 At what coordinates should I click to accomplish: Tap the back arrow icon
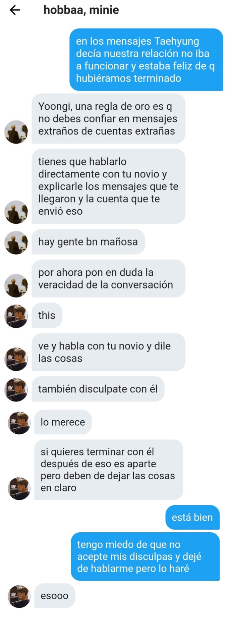[x=15, y=10]
